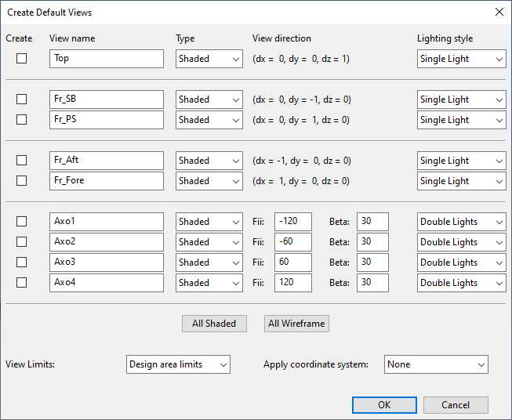Click the Axo1 Fii angle field
The height and width of the screenshot is (420, 512).
[292, 222]
